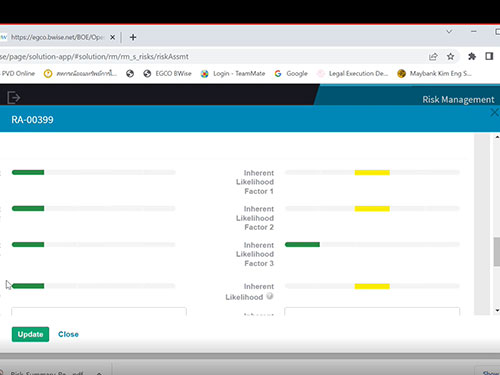Click the Close link beside Update
500x375 pixels.
[68, 334]
